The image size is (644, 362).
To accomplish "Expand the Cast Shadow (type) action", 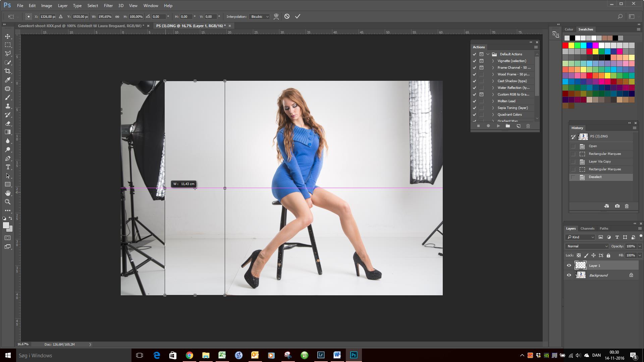I will click(x=493, y=81).
